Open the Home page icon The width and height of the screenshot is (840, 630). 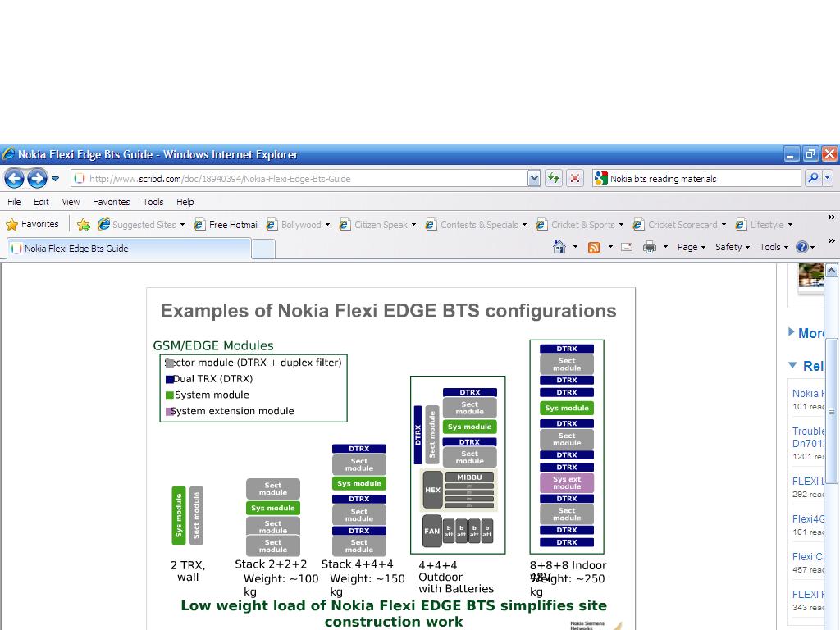click(559, 247)
